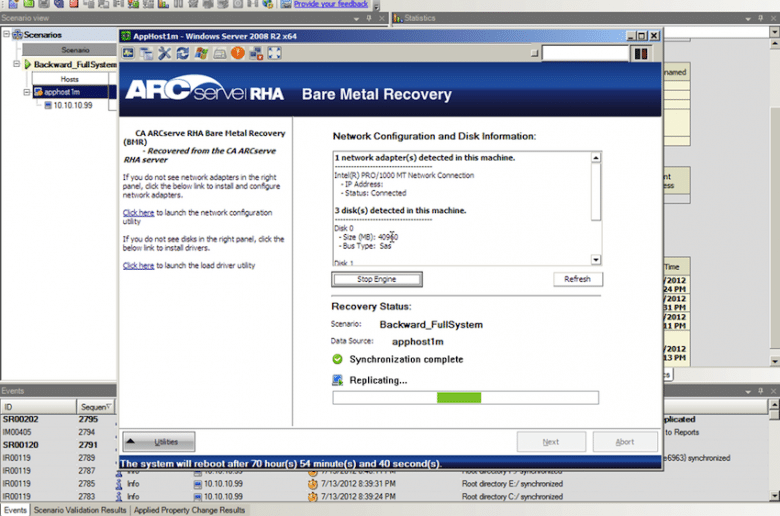Click the Replicating status icon
This screenshot has height=516, width=780.
tap(337, 380)
